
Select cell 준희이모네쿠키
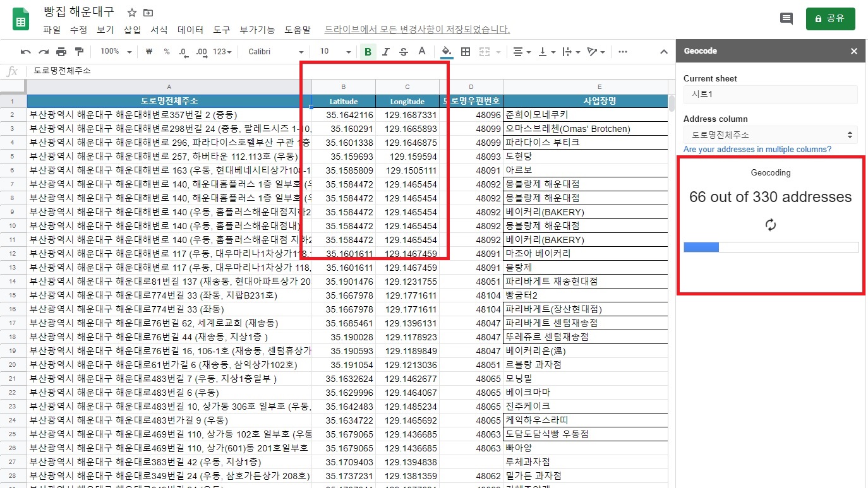[585, 115]
